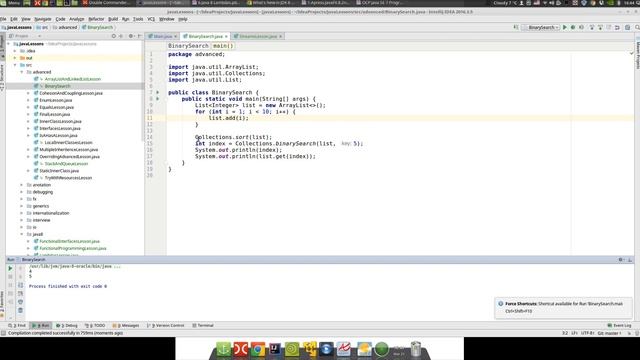Click the Git: master branch status bar entry
This screenshot has height=360, width=640.
point(609,333)
